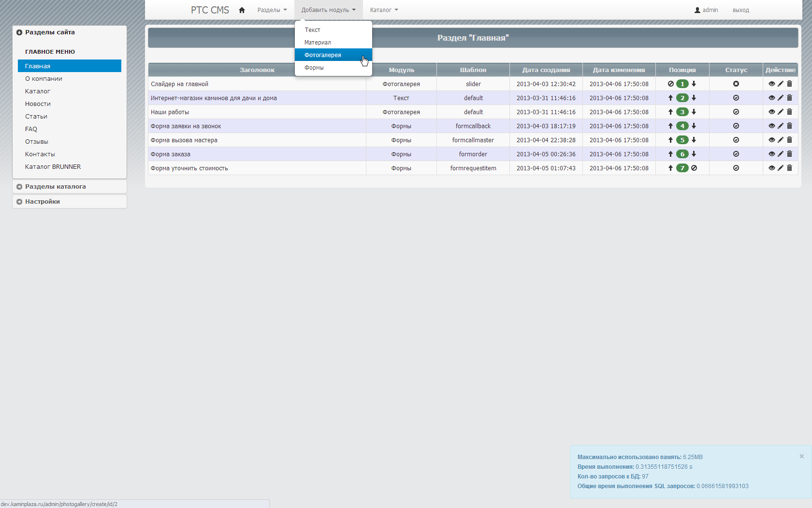Image resolution: width=812 pixels, height=508 pixels.
Task: Delete 'Форма заявки на звонок' trash icon
Action: 789,126
